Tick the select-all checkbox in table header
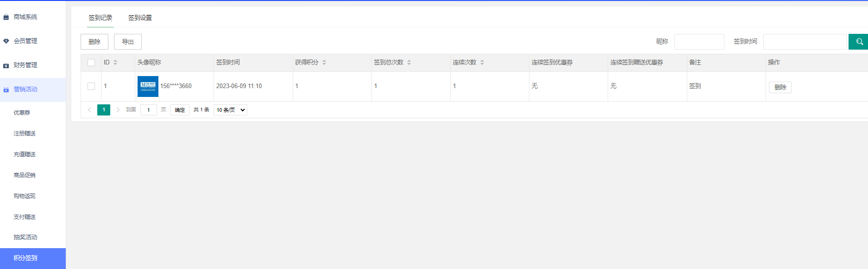 coord(91,63)
